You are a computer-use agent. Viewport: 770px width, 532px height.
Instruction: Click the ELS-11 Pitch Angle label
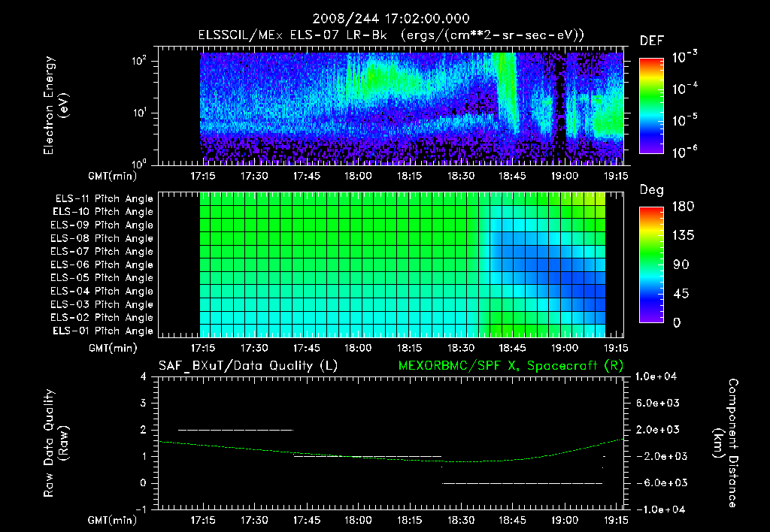(x=104, y=199)
